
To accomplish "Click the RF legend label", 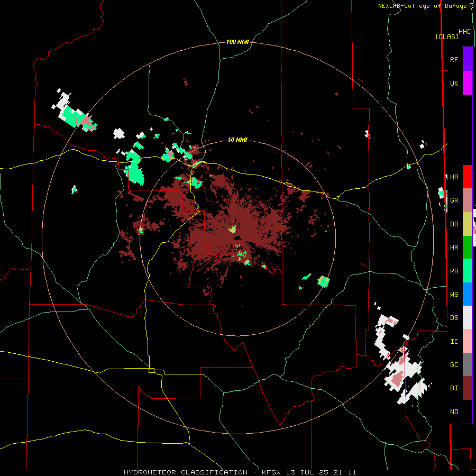I will click(x=454, y=59).
